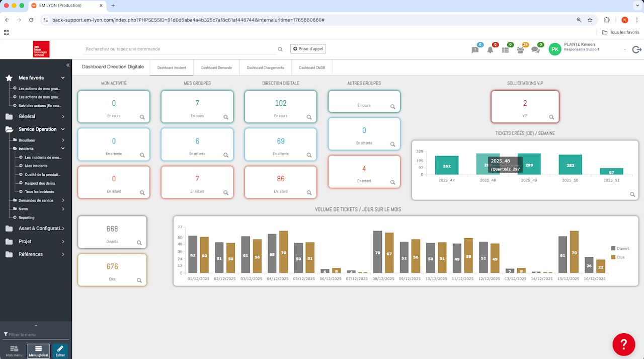Click the users group icon with badge 24
The height and width of the screenshot is (359, 644).
(520, 50)
